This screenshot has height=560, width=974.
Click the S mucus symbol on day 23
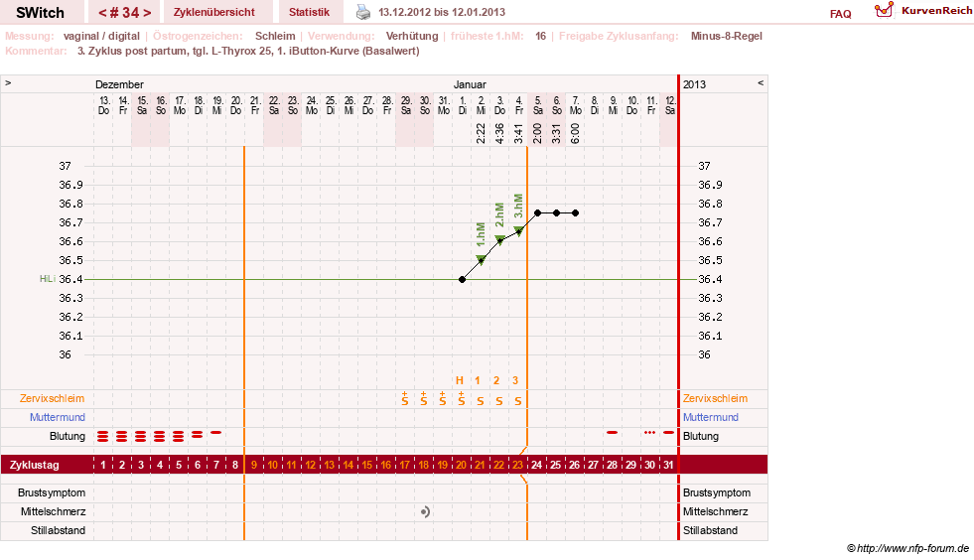tap(518, 401)
